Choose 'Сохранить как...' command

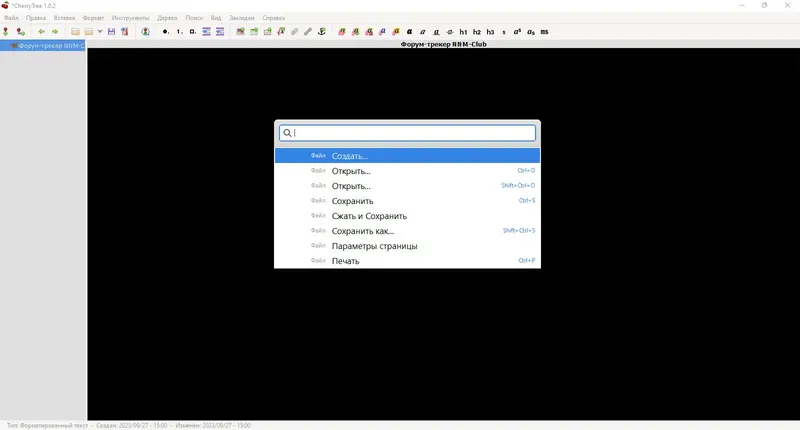(407, 231)
